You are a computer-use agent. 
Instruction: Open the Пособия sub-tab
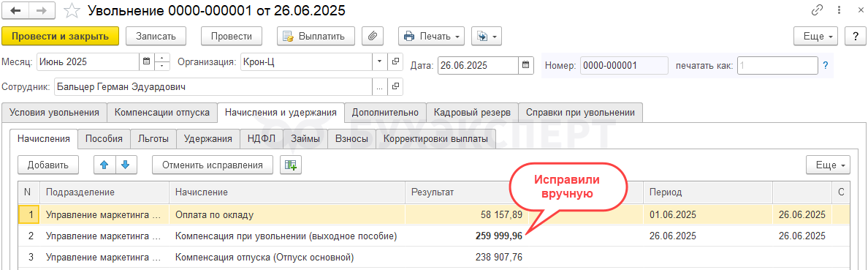104,138
